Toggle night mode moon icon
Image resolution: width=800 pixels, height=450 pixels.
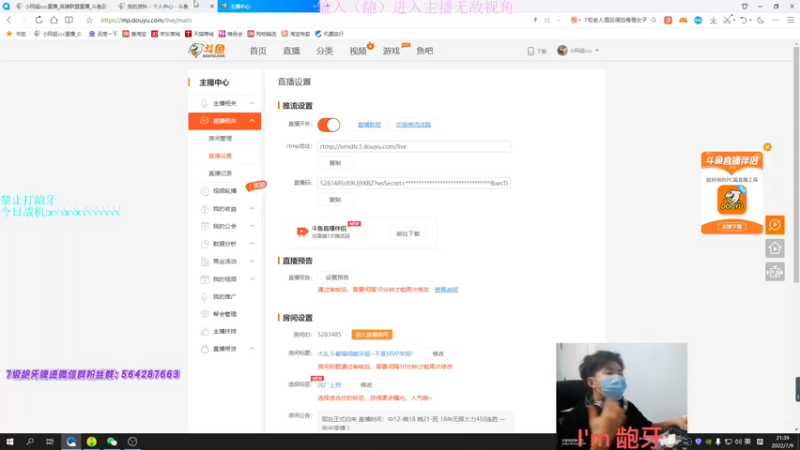761,20
